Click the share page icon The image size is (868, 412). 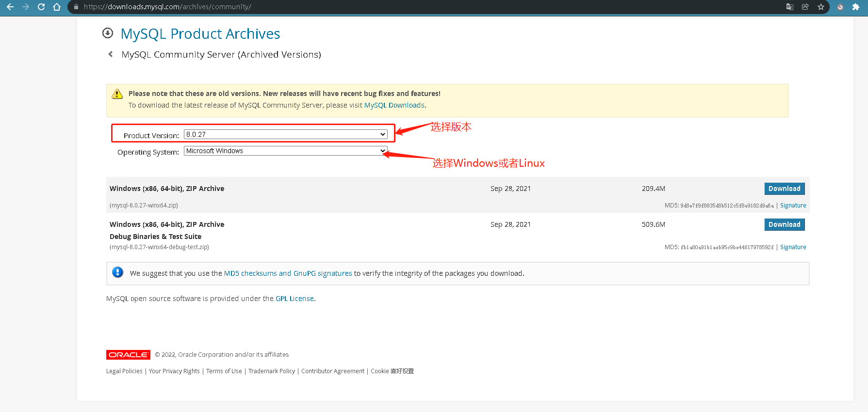pos(805,7)
